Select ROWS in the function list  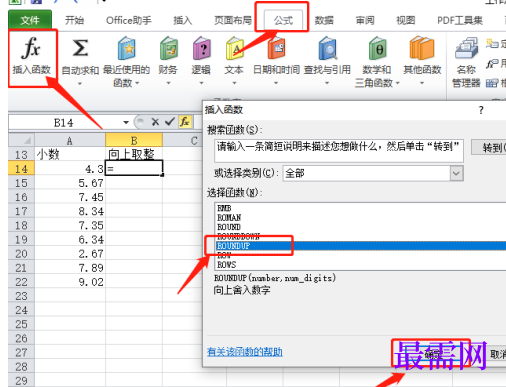[226, 265]
